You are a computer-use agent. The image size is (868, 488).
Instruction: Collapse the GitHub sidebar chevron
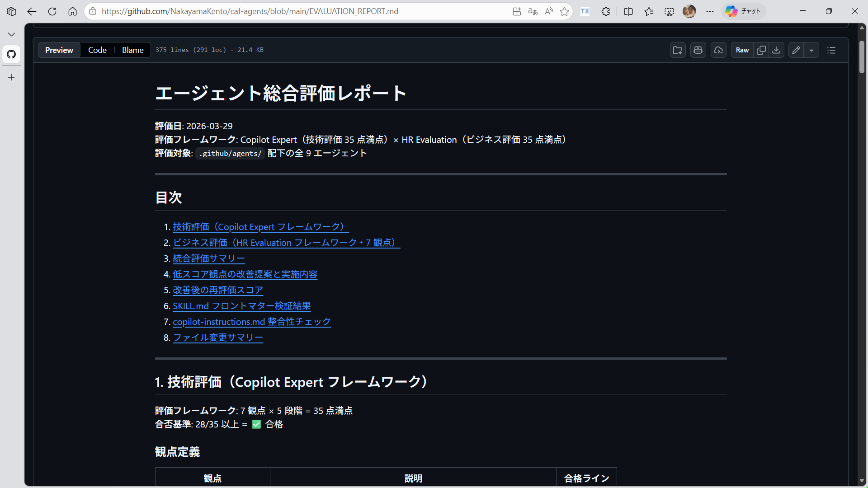pyautogui.click(x=11, y=34)
